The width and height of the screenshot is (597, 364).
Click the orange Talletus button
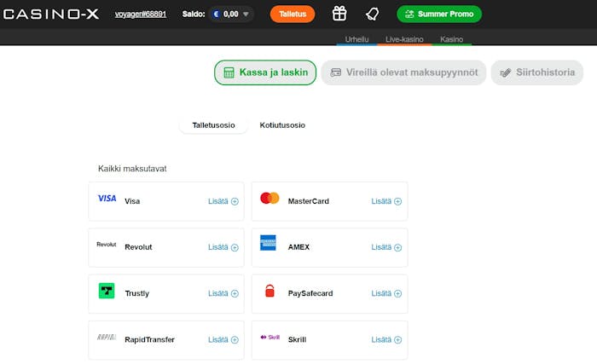coord(293,14)
